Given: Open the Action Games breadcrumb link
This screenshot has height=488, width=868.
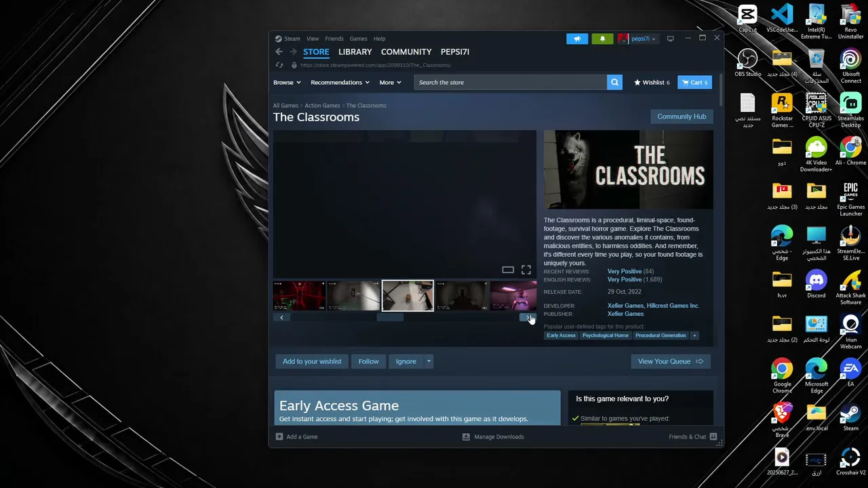Looking at the screenshot, I should [322, 106].
